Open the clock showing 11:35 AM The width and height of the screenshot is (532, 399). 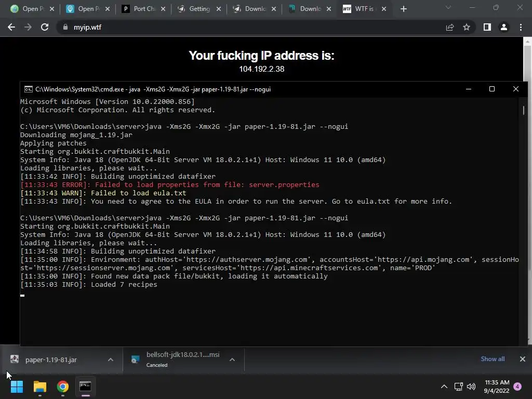click(497, 387)
